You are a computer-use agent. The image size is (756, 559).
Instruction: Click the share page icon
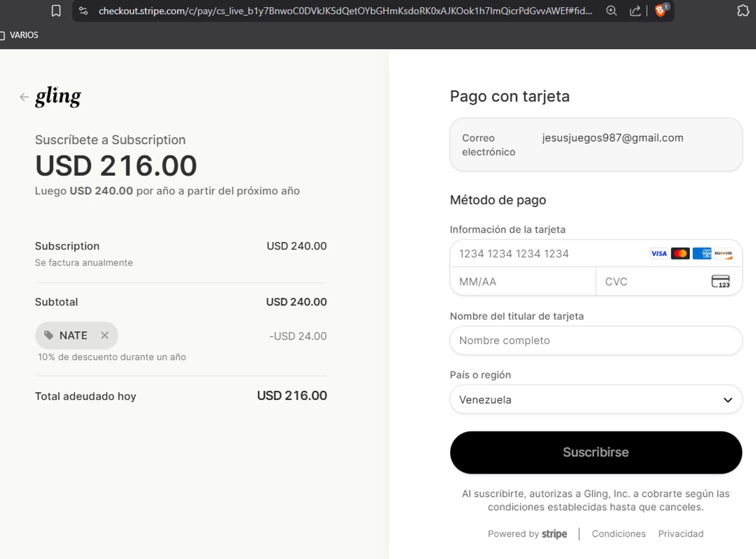(x=636, y=11)
